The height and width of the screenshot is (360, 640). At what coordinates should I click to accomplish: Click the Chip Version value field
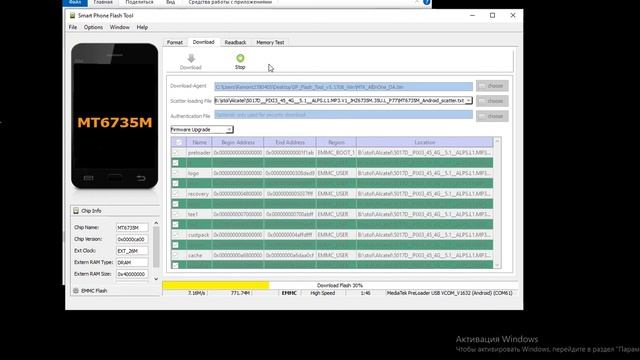tap(132, 239)
